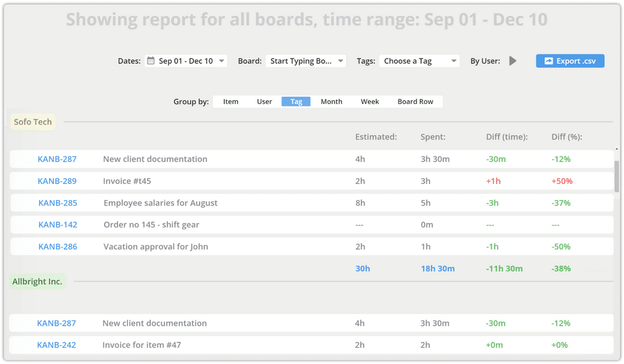Click the Export .csv button
The height and width of the screenshot is (364, 624).
(570, 61)
